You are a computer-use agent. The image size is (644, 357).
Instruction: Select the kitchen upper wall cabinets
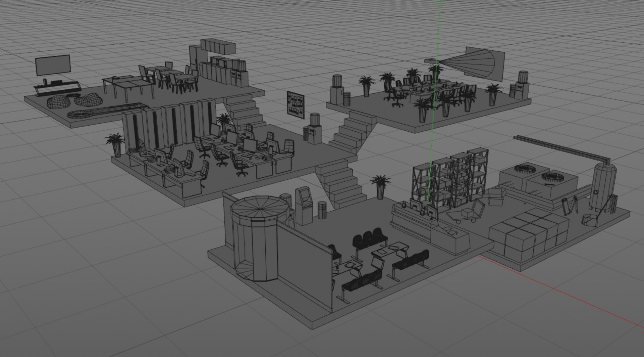point(218,46)
